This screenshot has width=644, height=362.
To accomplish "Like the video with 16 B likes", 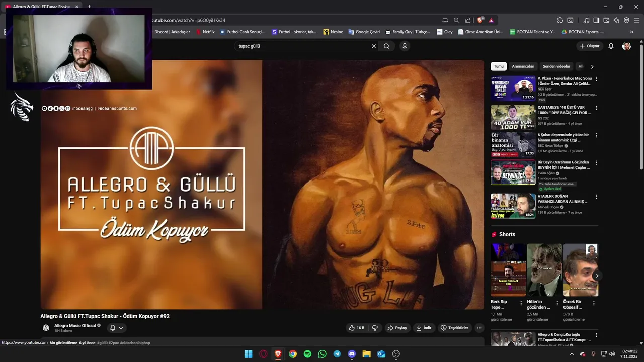I will point(357,328).
